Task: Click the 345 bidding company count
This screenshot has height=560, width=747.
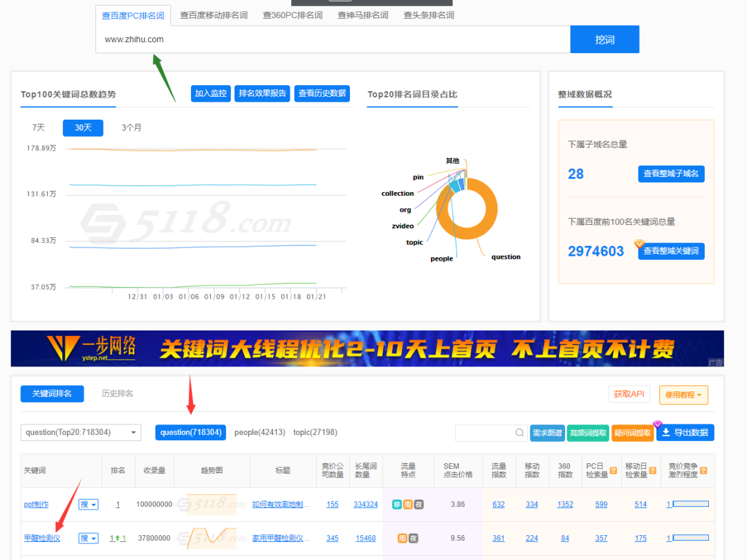Action: pos(333,538)
